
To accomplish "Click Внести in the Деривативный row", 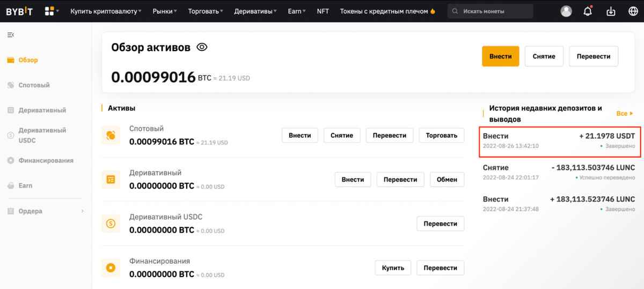I will (353, 179).
